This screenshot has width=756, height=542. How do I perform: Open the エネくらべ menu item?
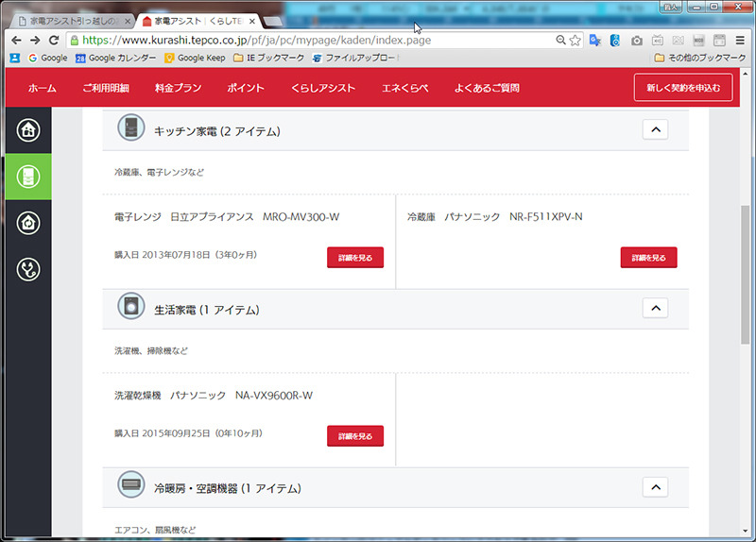tap(405, 88)
